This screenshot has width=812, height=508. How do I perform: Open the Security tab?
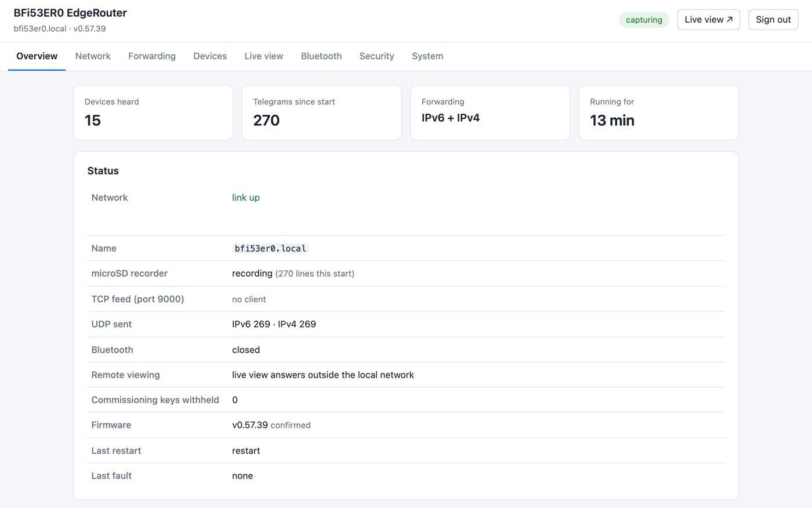(377, 56)
